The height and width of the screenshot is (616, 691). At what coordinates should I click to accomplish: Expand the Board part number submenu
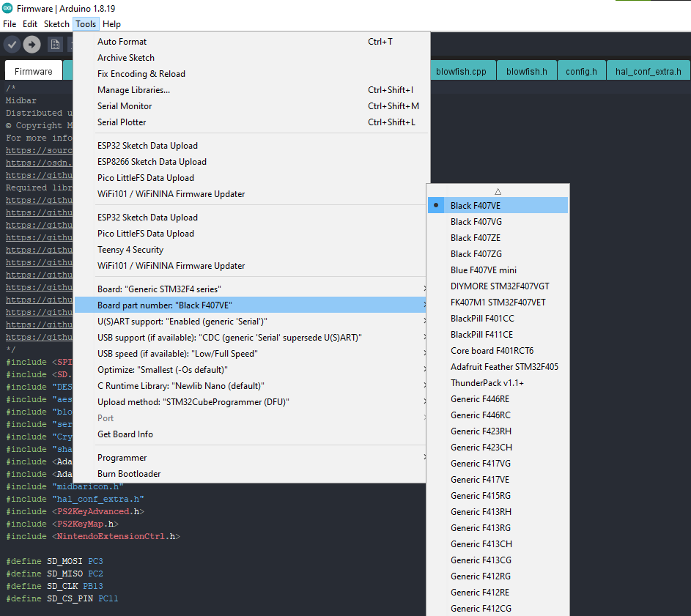(250, 305)
